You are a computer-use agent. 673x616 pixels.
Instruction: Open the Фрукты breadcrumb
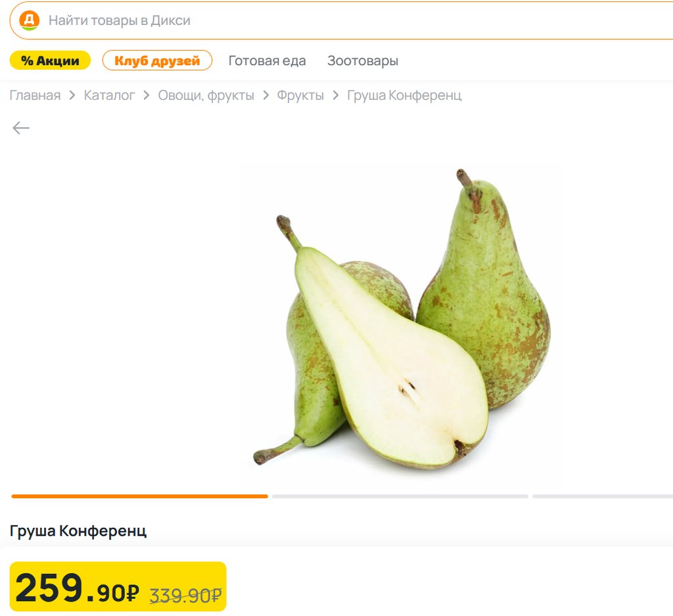[x=300, y=95]
